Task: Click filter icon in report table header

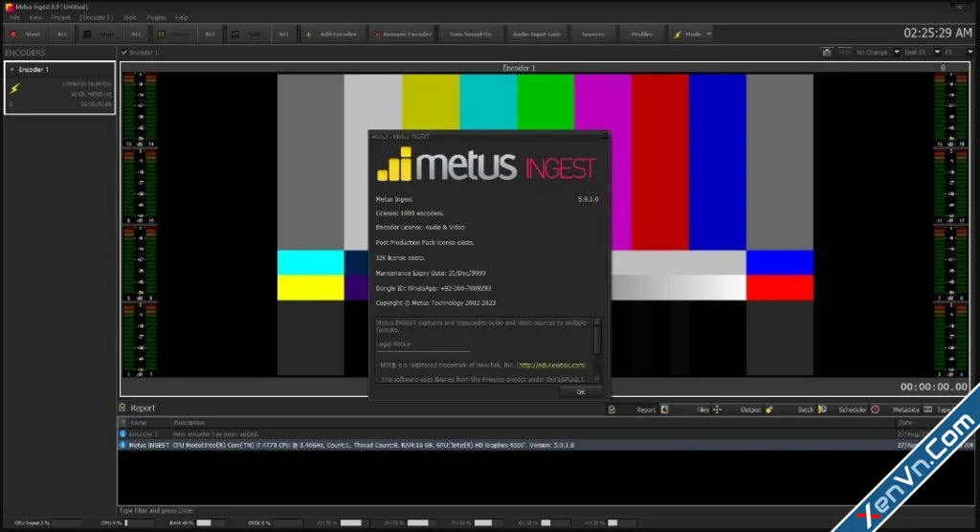Action: tap(122, 423)
